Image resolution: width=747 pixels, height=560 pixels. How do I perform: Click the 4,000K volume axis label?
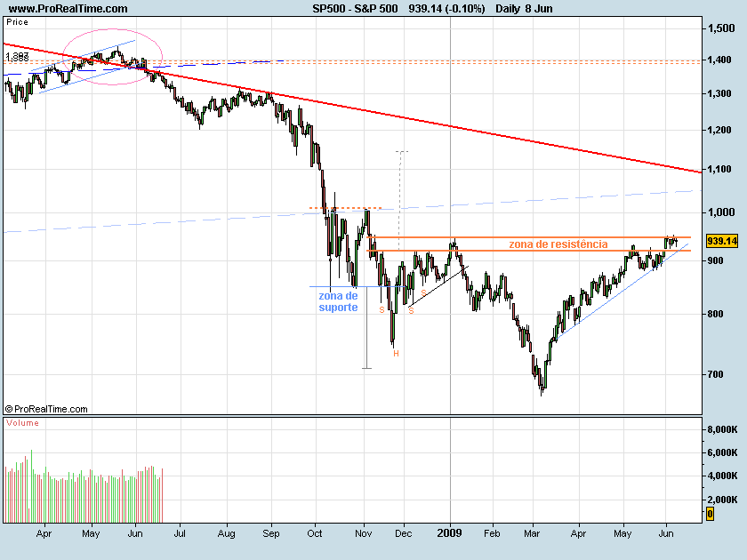point(723,476)
